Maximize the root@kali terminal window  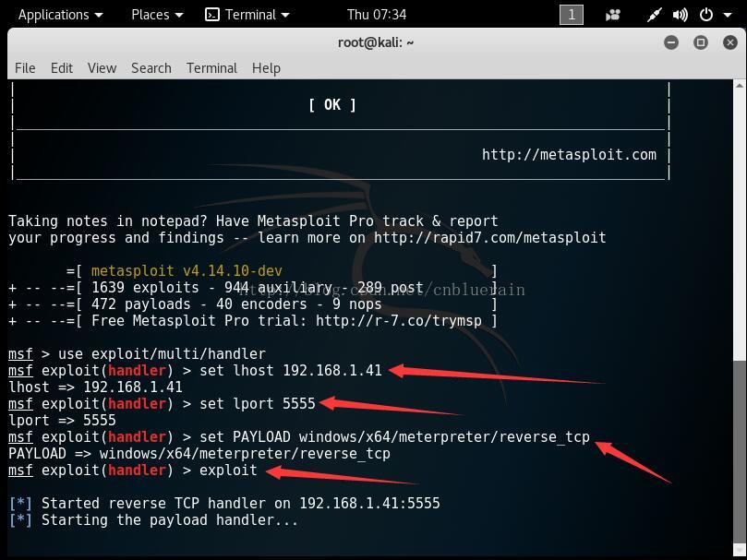coord(700,42)
